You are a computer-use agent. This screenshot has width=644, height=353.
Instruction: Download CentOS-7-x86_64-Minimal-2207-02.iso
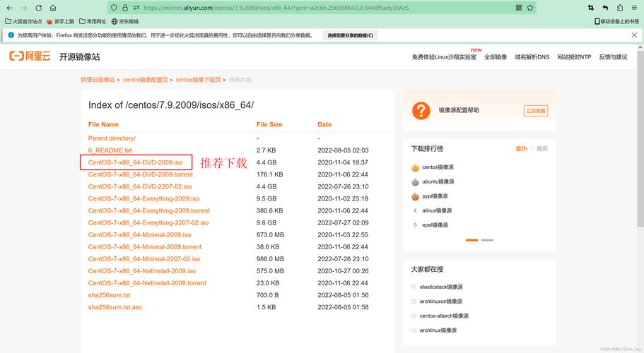coord(144,259)
